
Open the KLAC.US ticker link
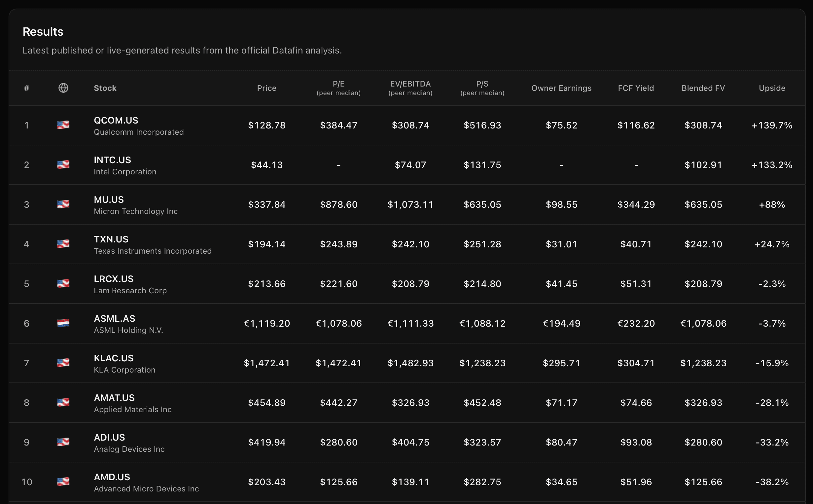114,358
